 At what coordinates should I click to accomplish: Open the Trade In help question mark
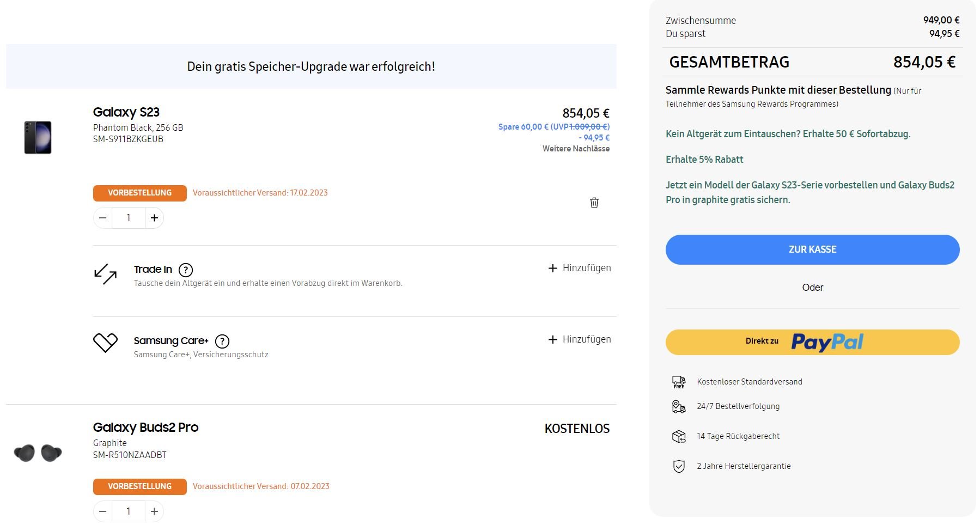click(186, 270)
